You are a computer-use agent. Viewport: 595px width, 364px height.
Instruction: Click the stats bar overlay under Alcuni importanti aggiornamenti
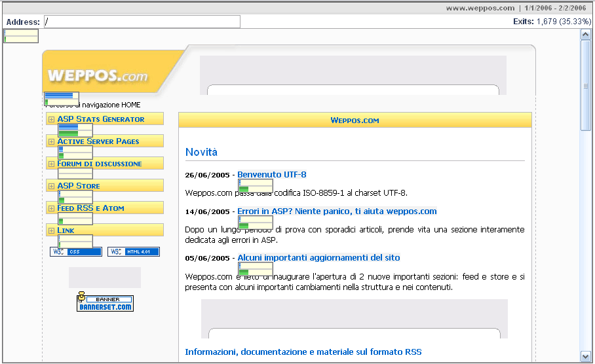pos(256,269)
